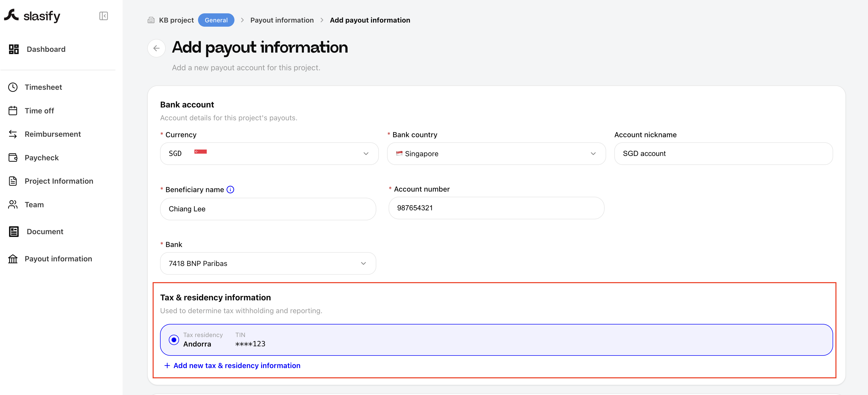Viewport: 868px width, 395px height.
Task: Open the Currency SGD dropdown
Action: click(x=269, y=154)
